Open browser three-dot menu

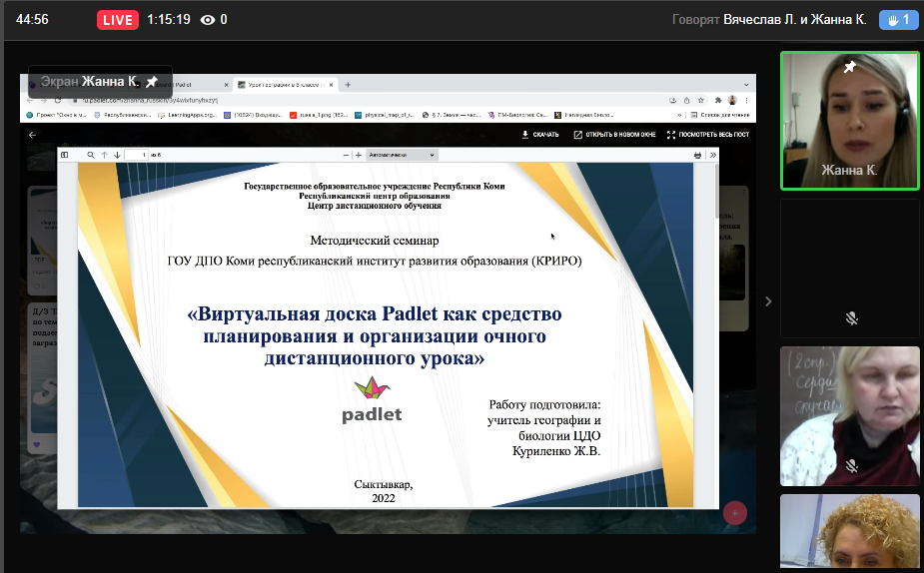point(746,100)
